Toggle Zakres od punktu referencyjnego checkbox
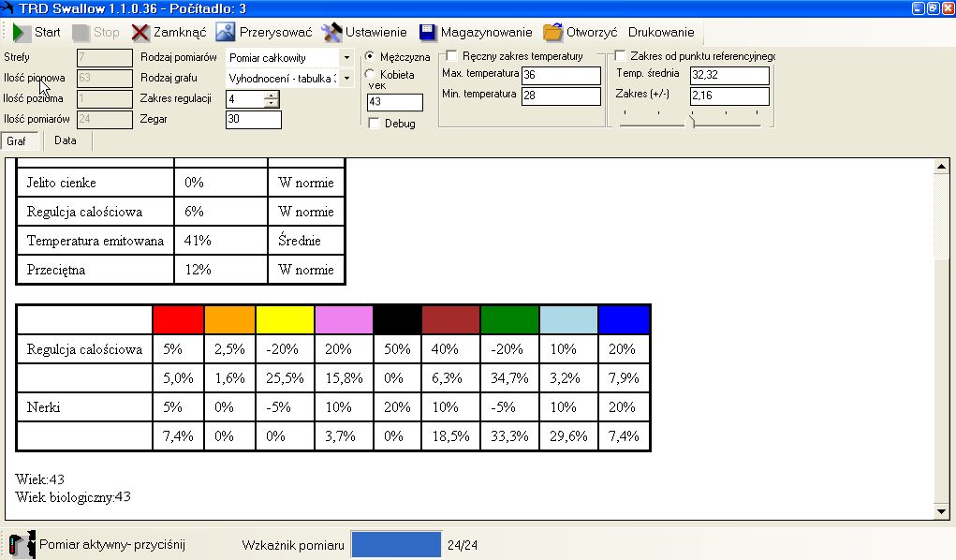This screenshot has width=956, height=560. click(x=621, y=56)
